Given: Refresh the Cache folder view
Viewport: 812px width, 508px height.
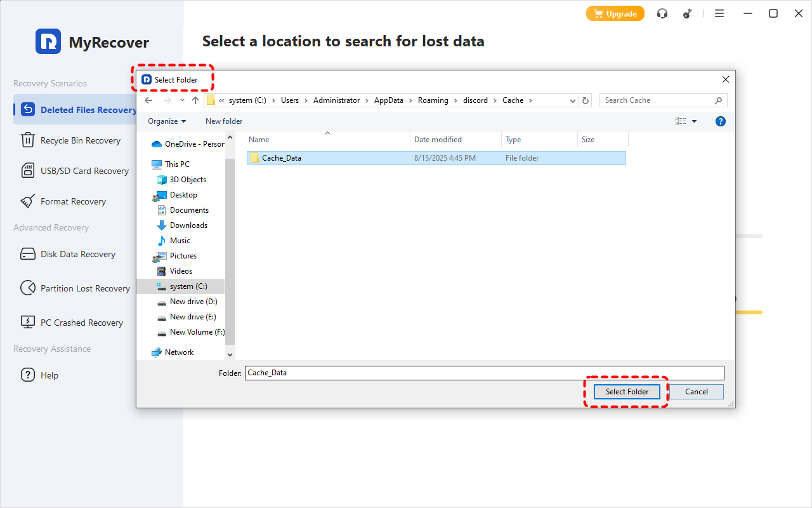Looking at the screenshot, I should (586, 100).
